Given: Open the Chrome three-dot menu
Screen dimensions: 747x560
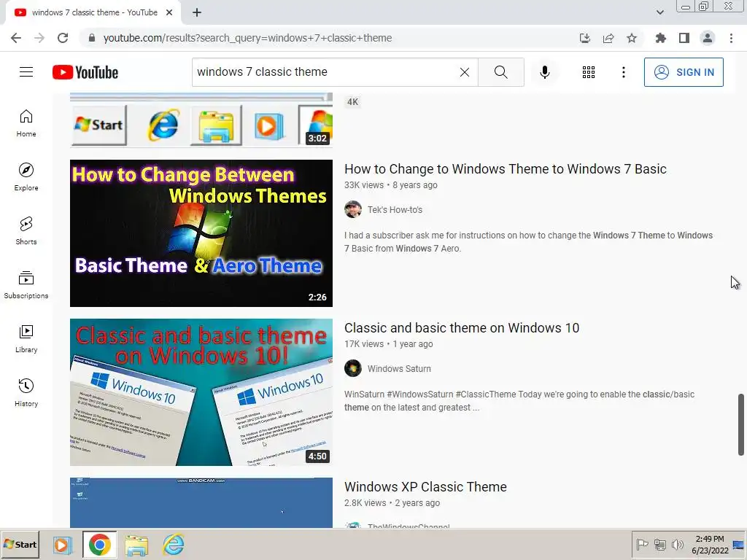Looking at the screenshot, I should (x=731, y=38).
